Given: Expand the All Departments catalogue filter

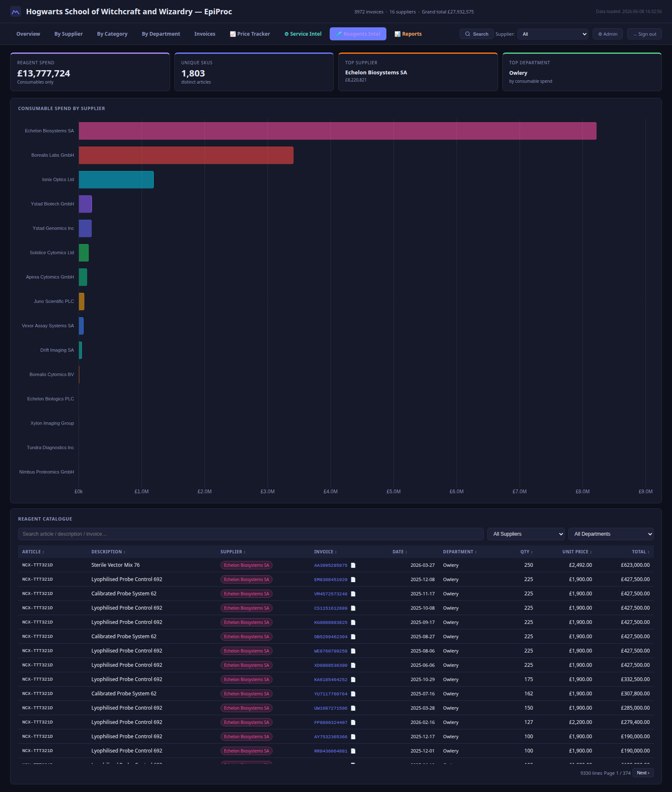Looking at the screenshot, I should 611,534.
